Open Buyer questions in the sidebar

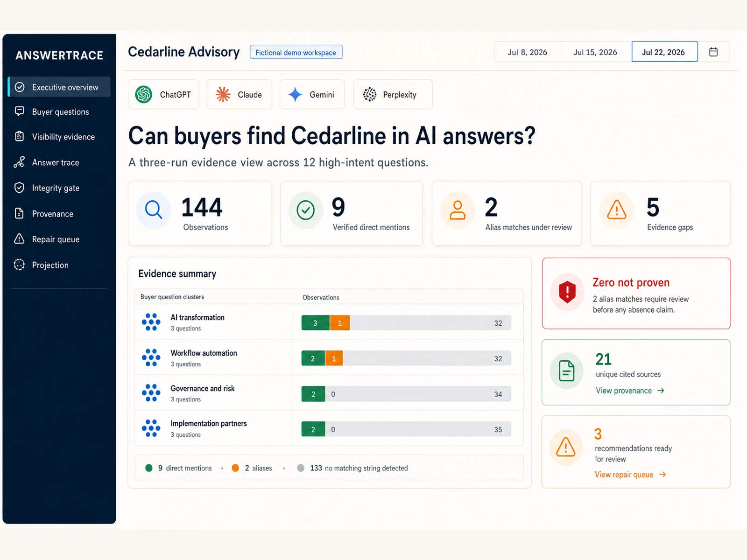pos(59,112)
